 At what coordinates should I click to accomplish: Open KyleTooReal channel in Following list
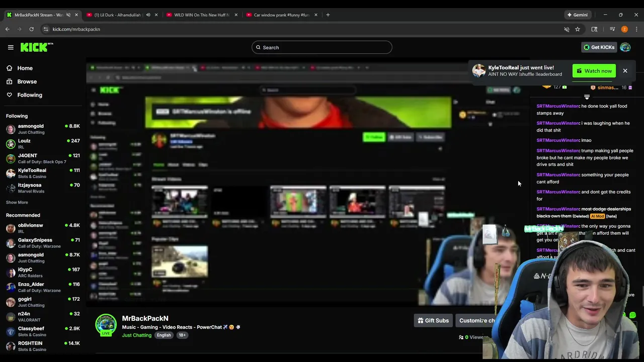click(x=42, y=173)
